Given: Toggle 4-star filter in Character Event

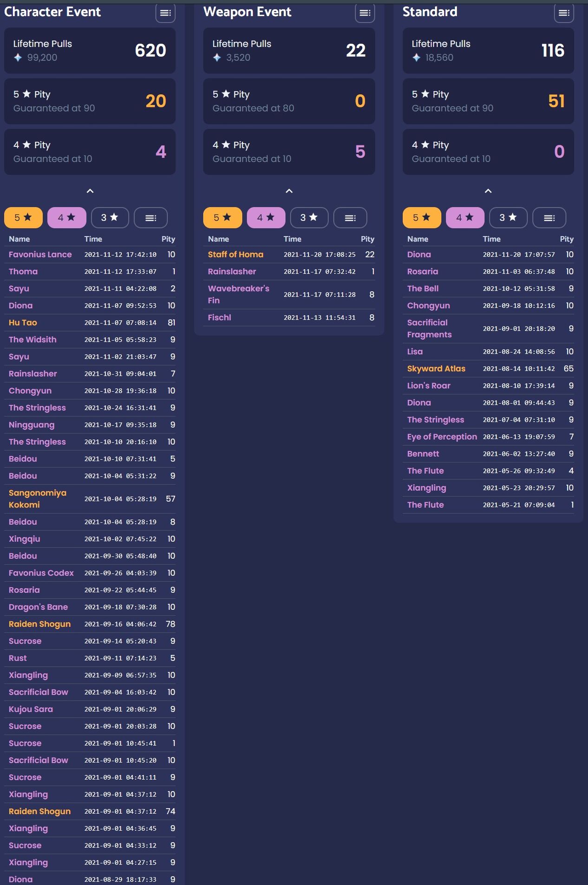Looking at the screenshot, I should point(66,218).
